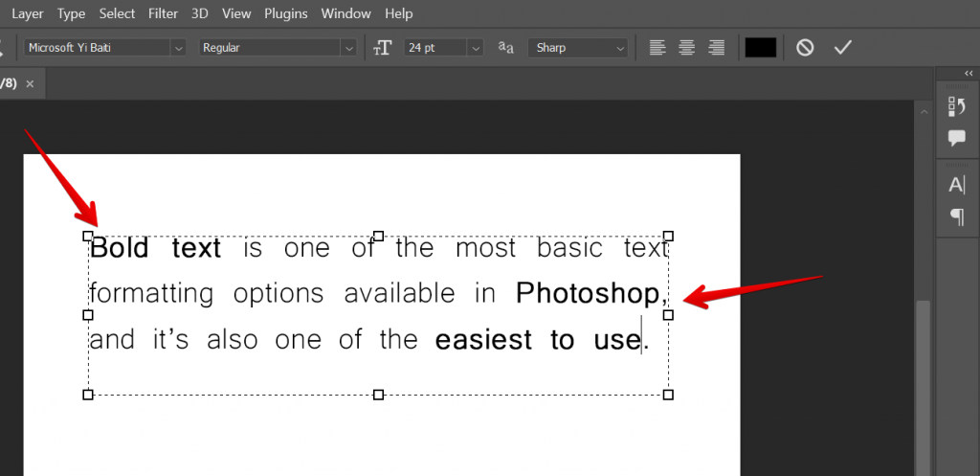Commit text edits with checkmark
The height and width of the screenshot is (476, 980).
pyautogui.click(x=842, y=47)
